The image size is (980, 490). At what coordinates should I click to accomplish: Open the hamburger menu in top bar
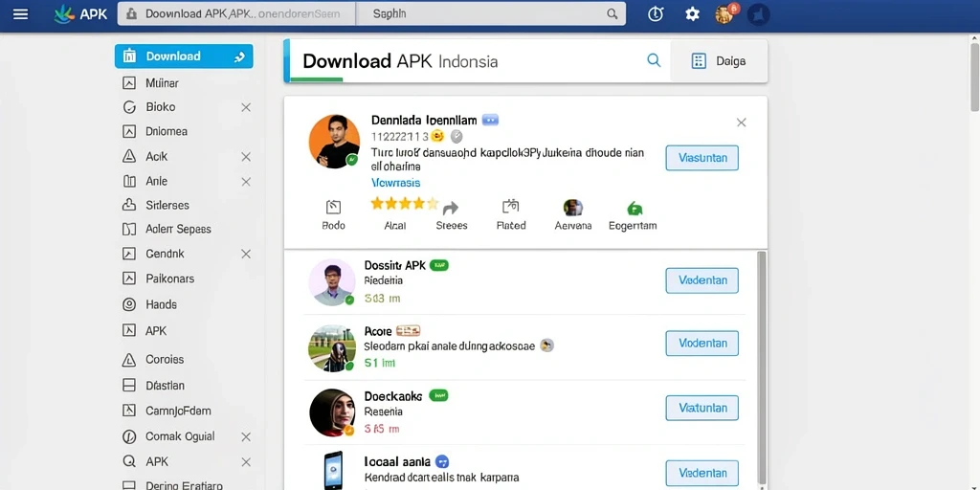point(21,13)
